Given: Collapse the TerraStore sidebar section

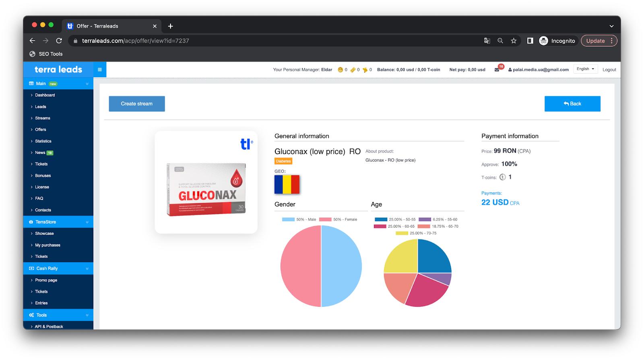Looking at the screenshot, I should coord(58,222).
